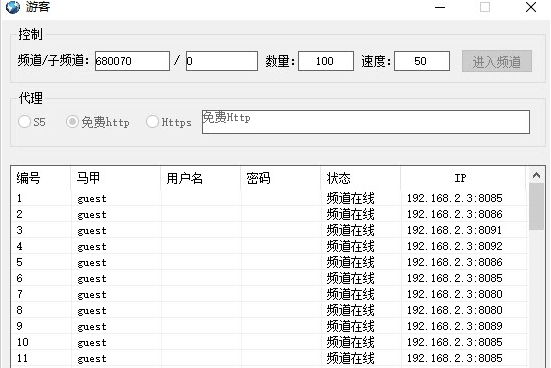This screenshot has height=368, width=551.
Task: Click the 进入频道 button
Action: pos(497,61)
